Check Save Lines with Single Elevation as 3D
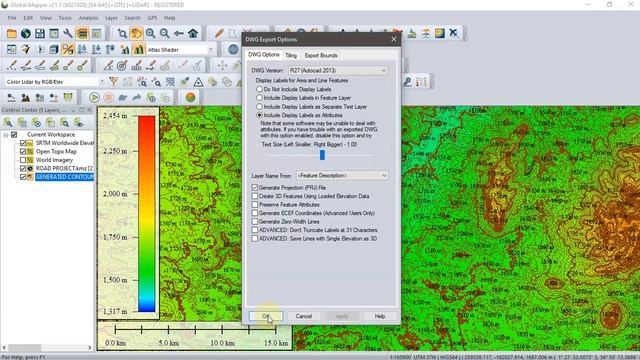The height and width of the screenshot is (360, 640). pos(255,239)
